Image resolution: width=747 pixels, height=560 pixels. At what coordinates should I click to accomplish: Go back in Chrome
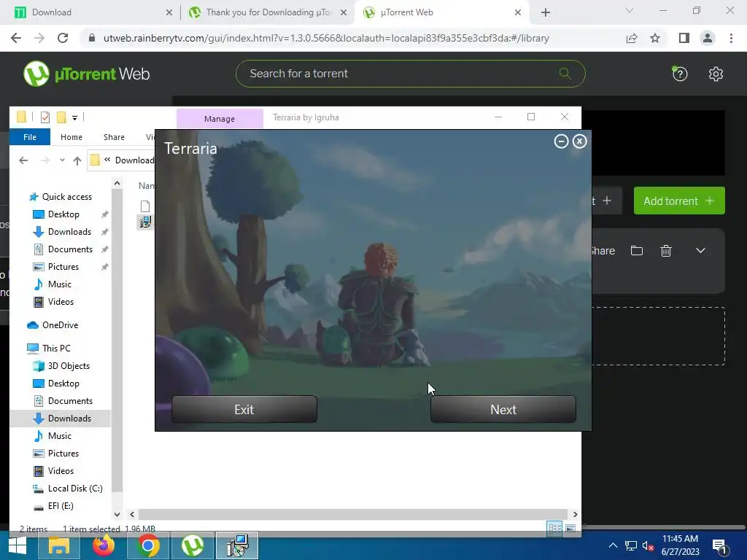point(16,38)
